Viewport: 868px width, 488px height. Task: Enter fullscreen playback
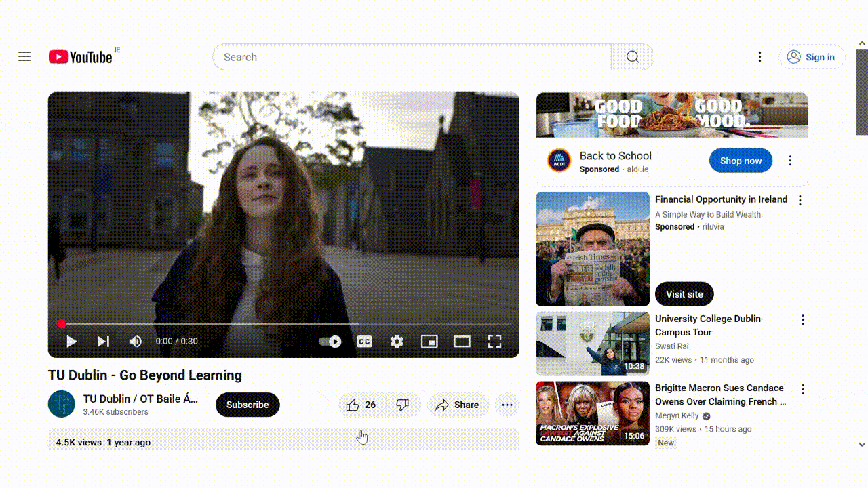(494, 342)
